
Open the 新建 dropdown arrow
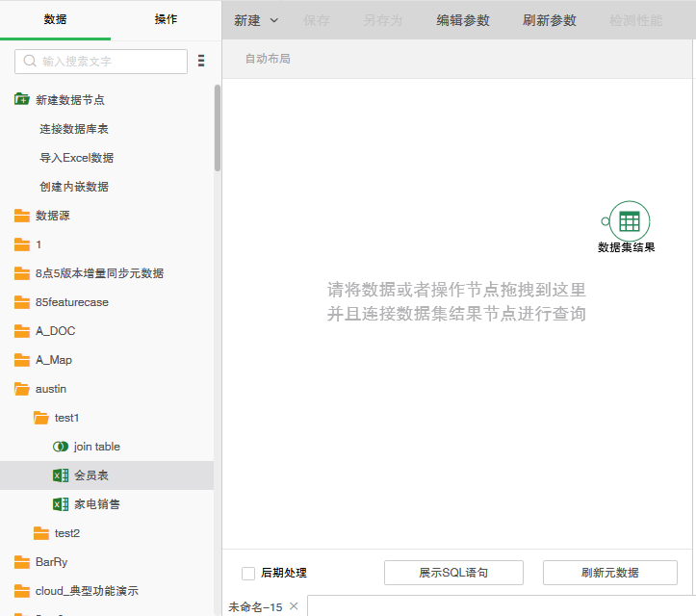click(274, 20)
